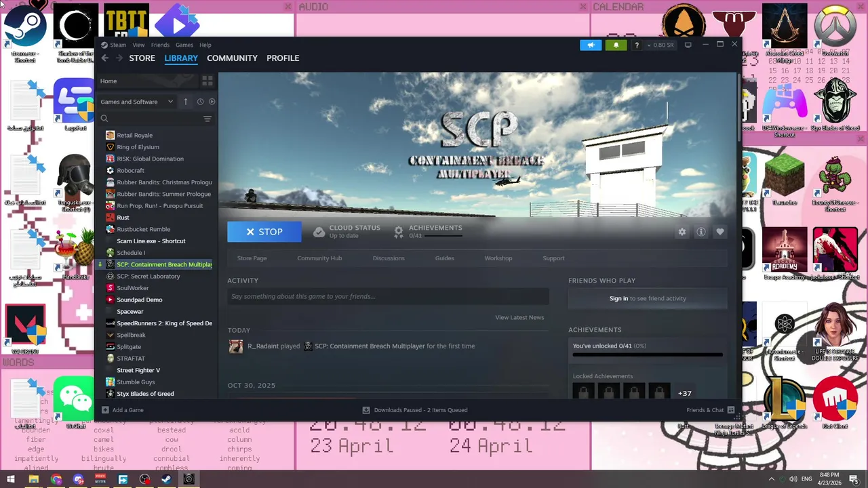Click the achievements gear icon
Viewport: 868px width, 488px height.
click(x=399, y=232)
